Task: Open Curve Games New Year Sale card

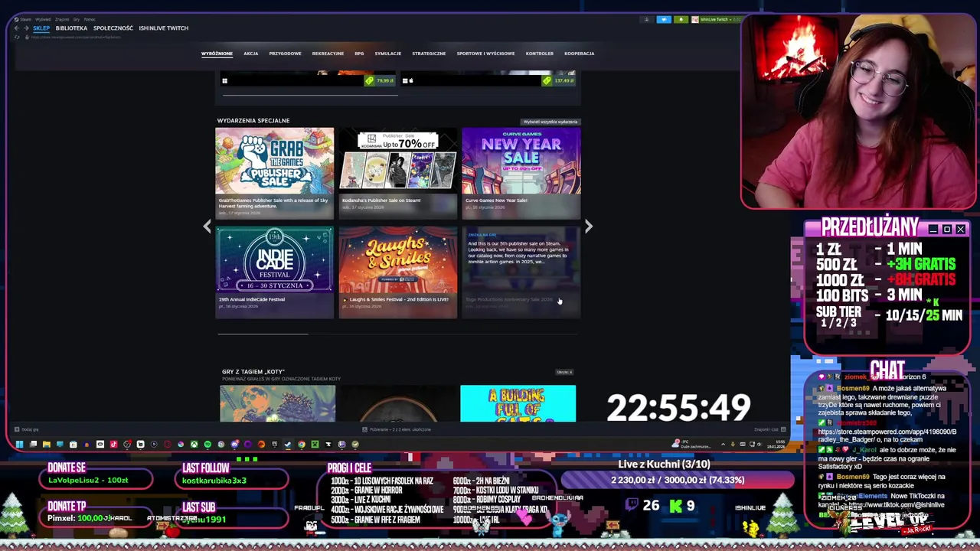Action: [521, 173]
